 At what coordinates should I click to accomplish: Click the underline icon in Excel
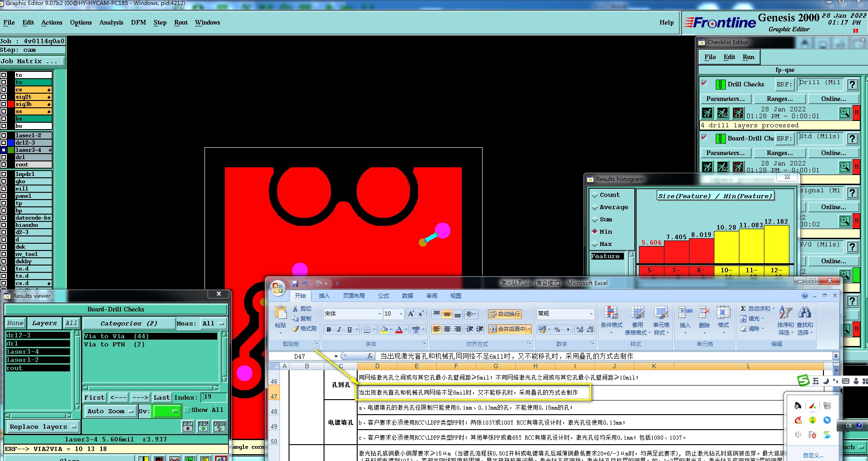point(349,330)
